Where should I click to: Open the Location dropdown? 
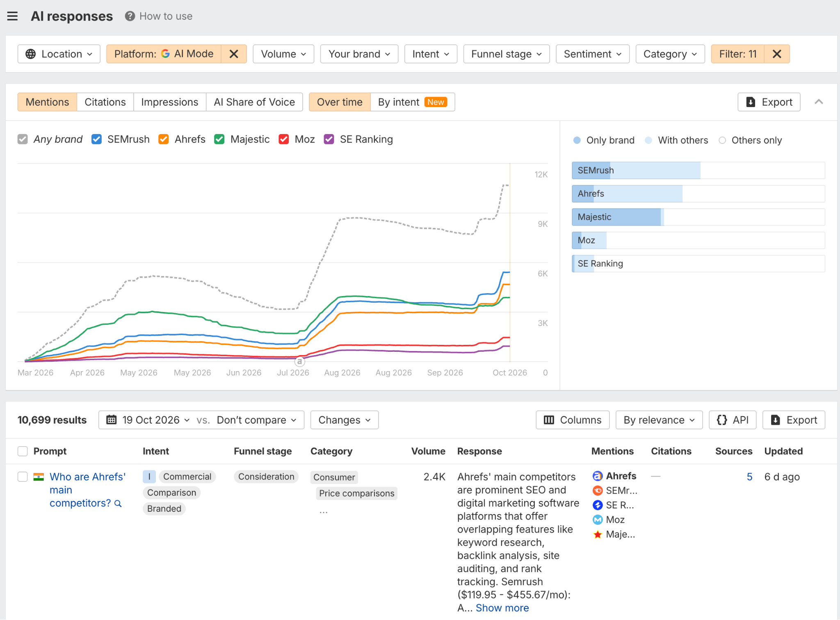[x=59, y=54]
